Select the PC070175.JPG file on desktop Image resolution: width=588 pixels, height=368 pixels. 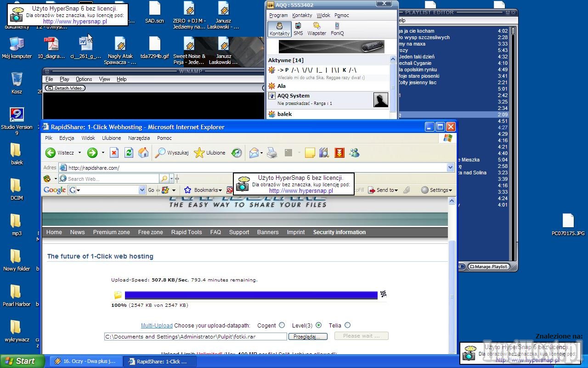coord(568,225)
